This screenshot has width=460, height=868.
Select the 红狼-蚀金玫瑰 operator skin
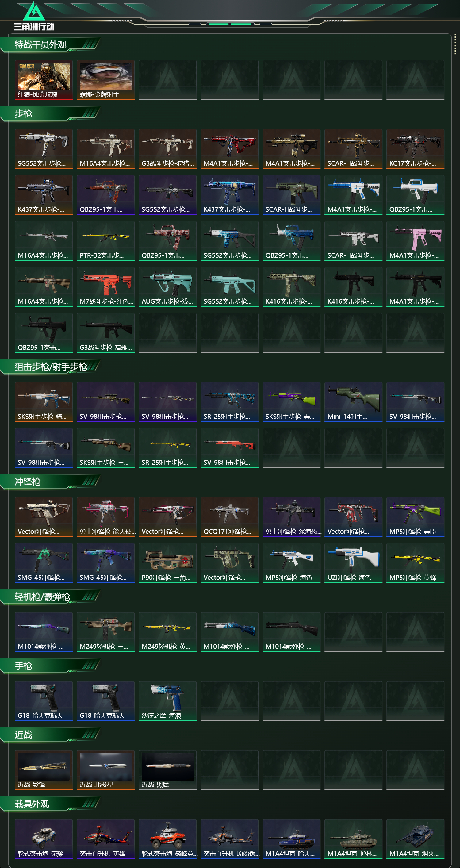coord(44,80)
